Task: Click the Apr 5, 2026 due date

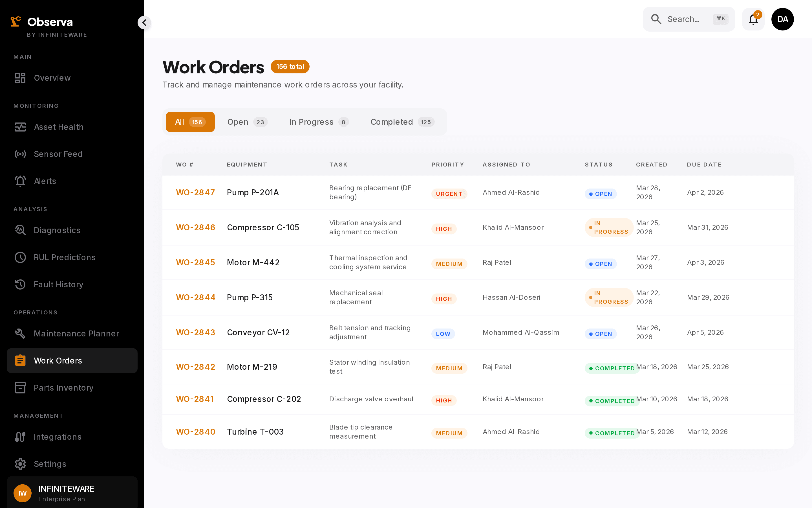Action: pos(705,332)
